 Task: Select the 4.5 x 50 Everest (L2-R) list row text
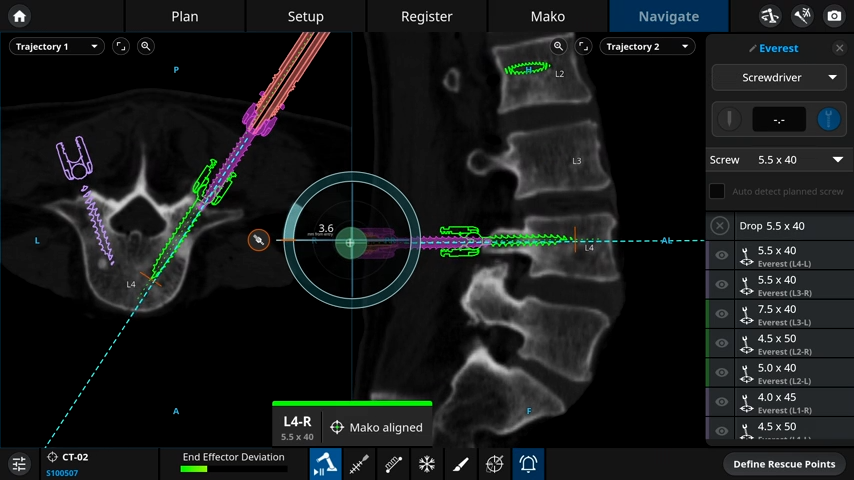[784, 344]
